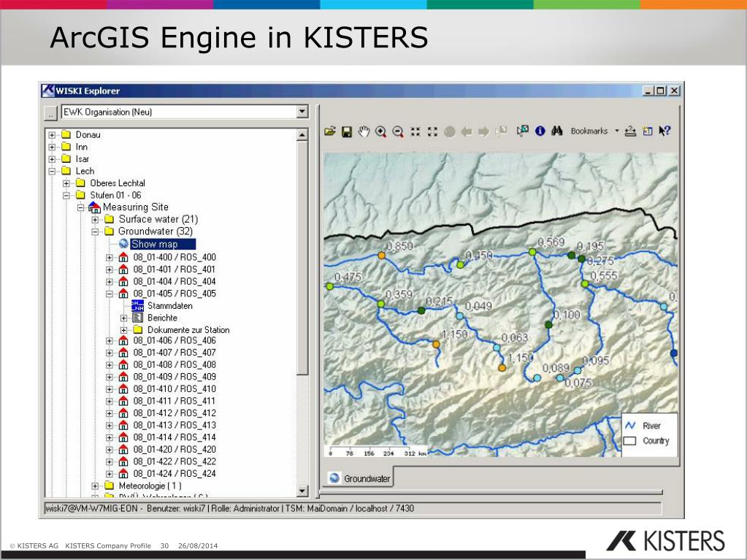
Task: Select "08_01-410 / ROS_410" in tree
Action: coord(175,389)
